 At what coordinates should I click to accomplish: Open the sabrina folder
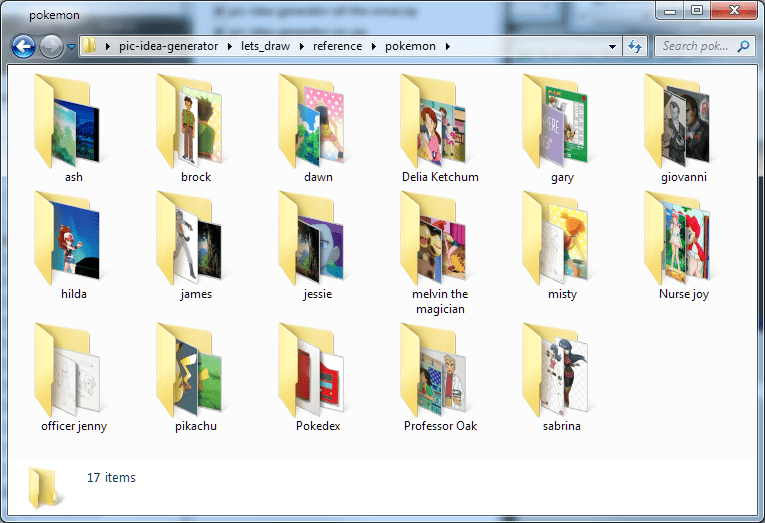(562, 373)
